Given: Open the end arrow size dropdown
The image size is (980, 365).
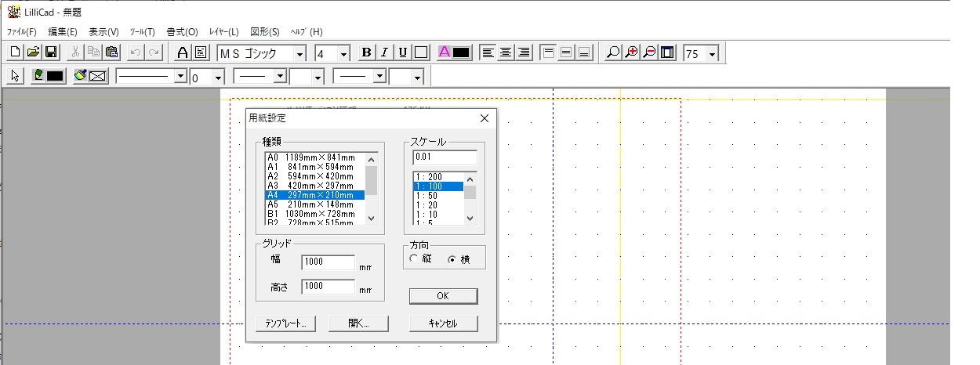Looking at the screenshot, I should (x=416, y=77).
